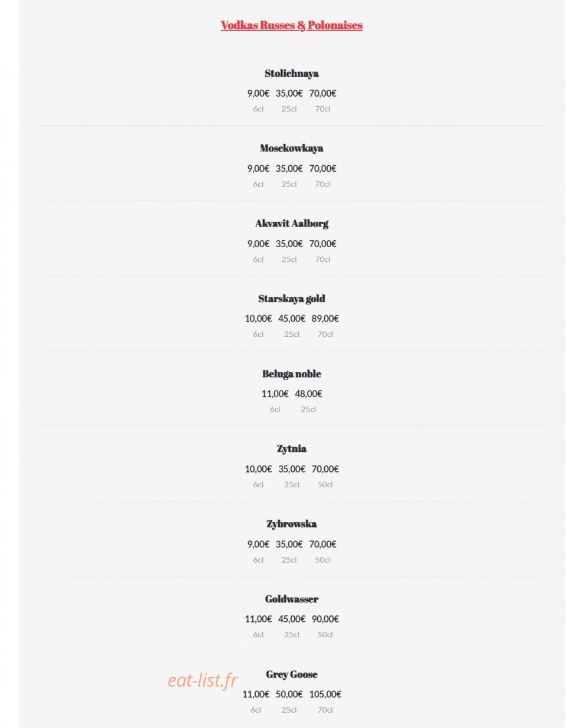
Task: Select the Stolichnaya item title
Action: [x=291, y=73]
